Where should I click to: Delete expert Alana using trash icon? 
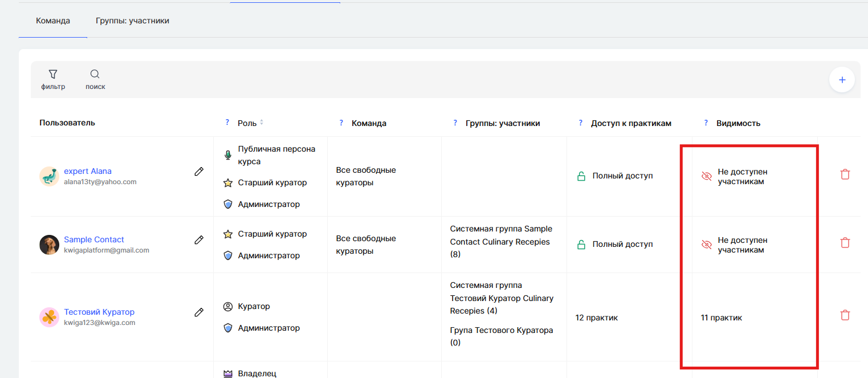coord(845,174)
